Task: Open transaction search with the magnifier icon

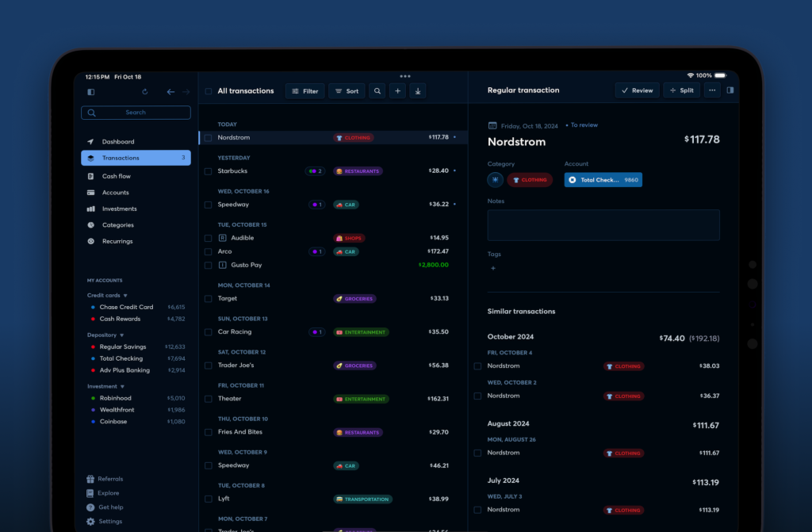Action: tap(377, 91)
